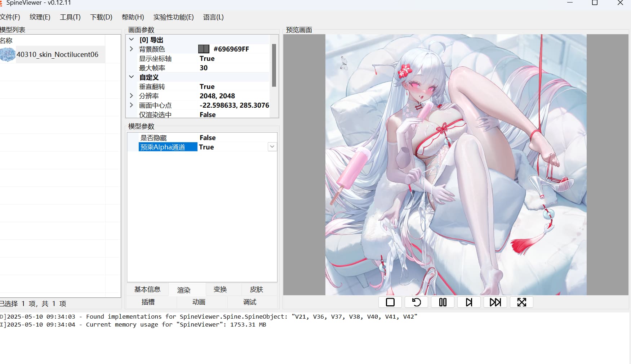Open the 预乘Alpha通道 value dropdown

(x=272, y=147)
